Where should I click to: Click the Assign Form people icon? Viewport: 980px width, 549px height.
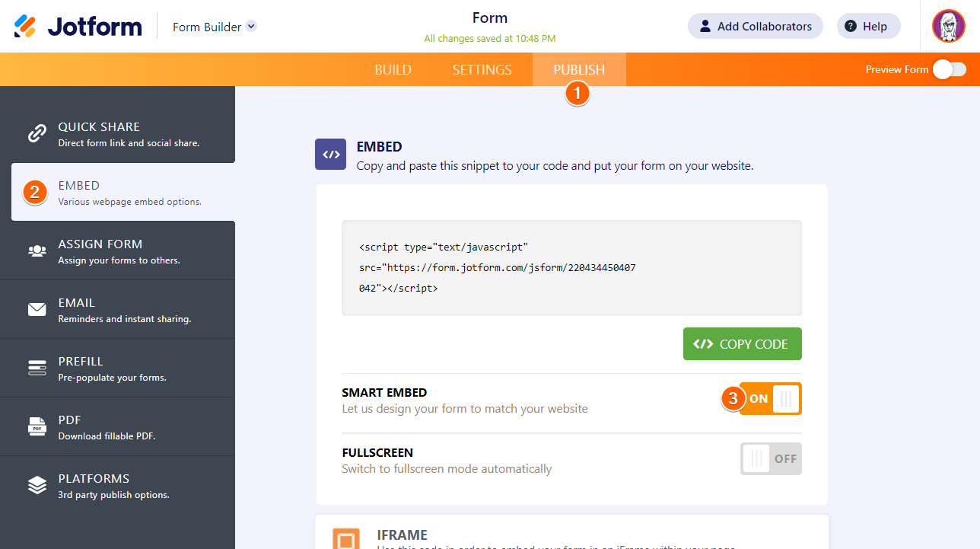(x=37, y=251)
